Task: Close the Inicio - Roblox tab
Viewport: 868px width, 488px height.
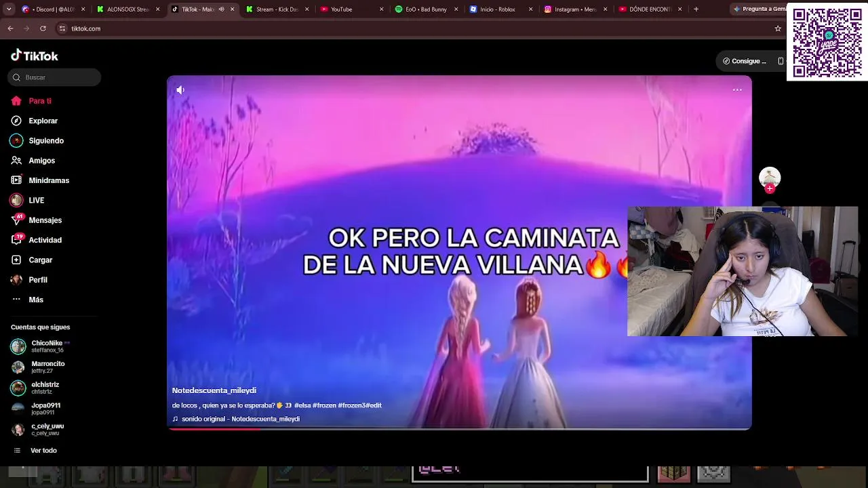Action: (x=531, y=9)
